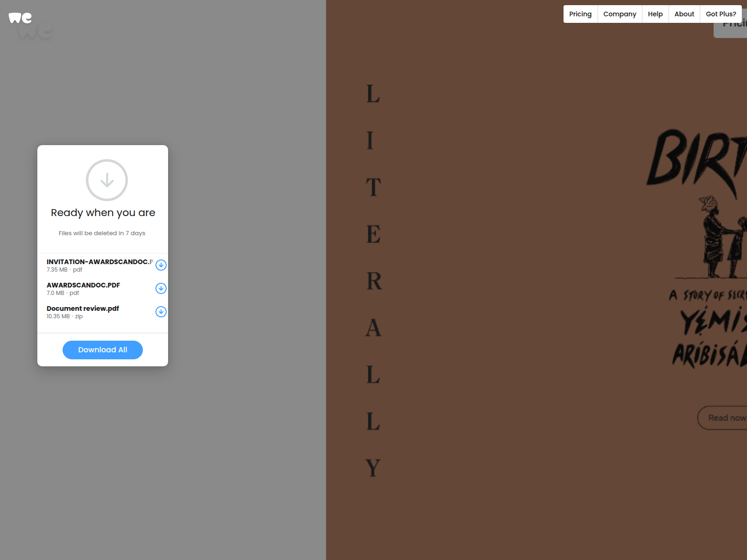The image size is (747, 560).
Task: Open the Help menu item
Action: (655, 14)
